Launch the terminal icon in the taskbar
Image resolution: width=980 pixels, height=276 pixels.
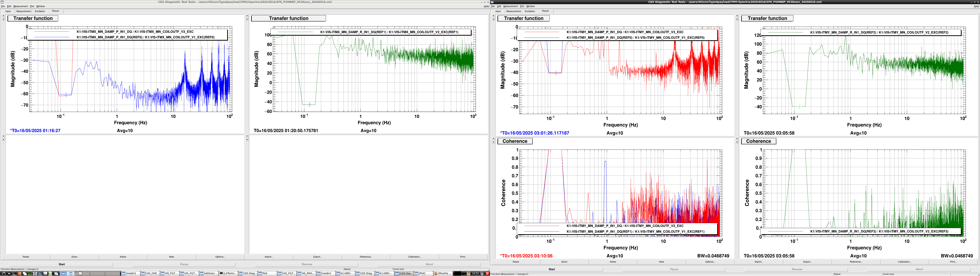[14, 273]
